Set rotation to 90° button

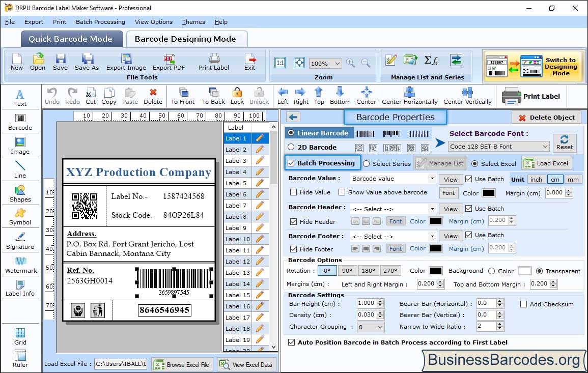(x=347, y=271)
